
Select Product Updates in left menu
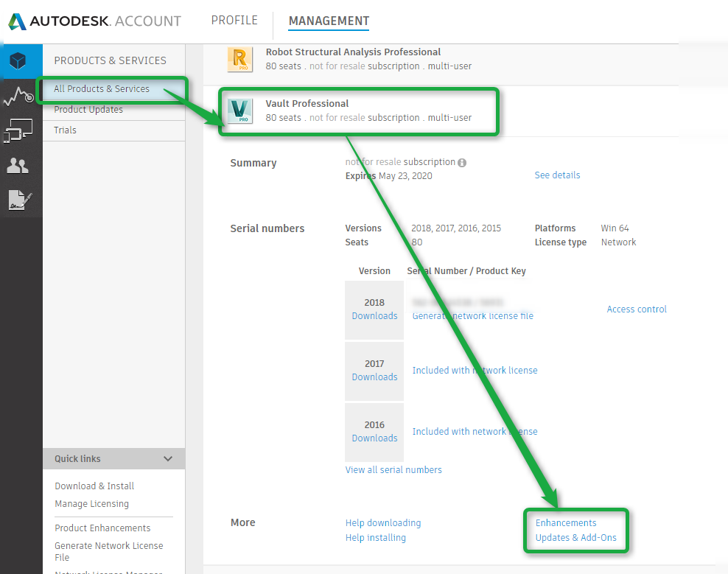(113, 110)
